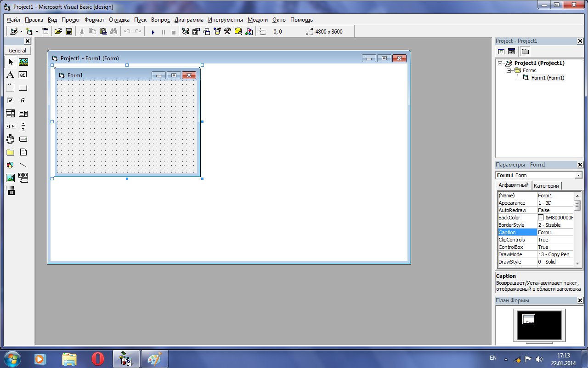This screenshot has width=588, height=368.
Task: Open Toolbox via hammer-wrench icon
Action: [228, 31]
